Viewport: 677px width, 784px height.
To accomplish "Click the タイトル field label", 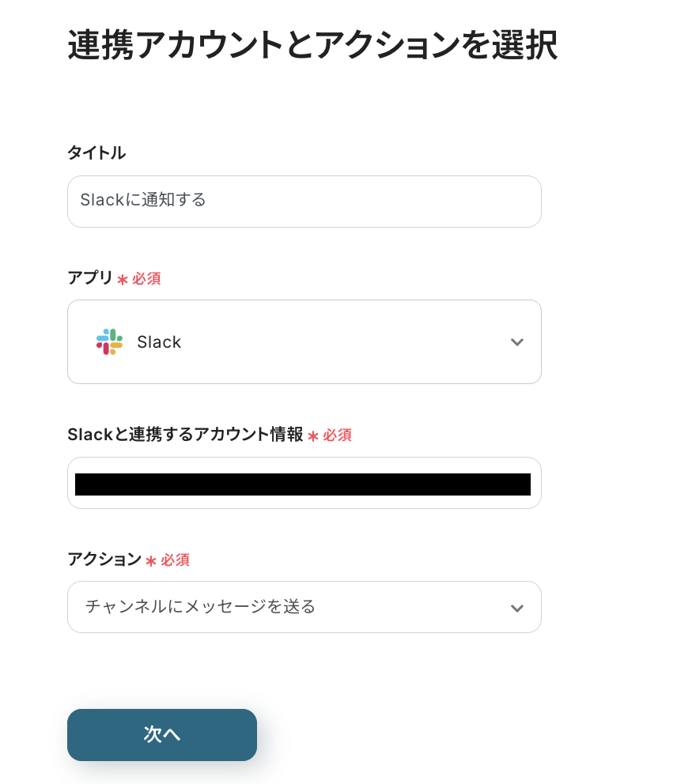I will (96, 153).
